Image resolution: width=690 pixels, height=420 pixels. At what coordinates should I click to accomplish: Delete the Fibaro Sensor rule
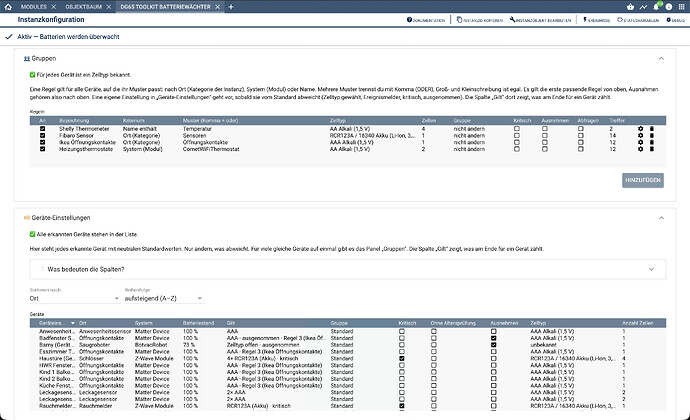(652, 136)
